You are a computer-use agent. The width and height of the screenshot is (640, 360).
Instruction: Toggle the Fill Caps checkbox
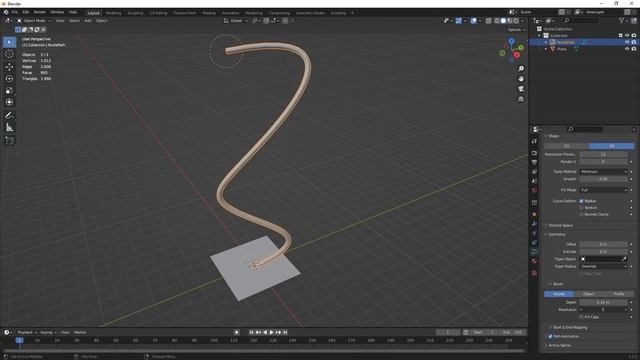click(x=582, y=317)
